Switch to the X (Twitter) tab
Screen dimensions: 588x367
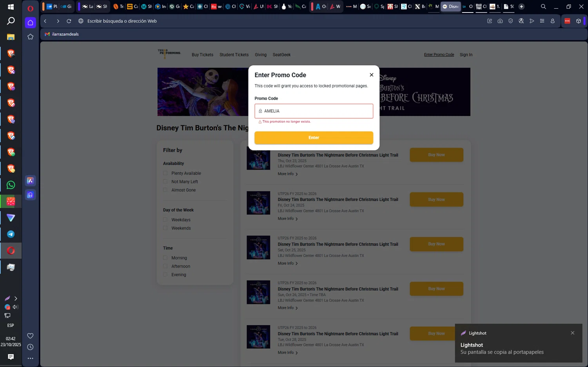click(x=420, y=7)
